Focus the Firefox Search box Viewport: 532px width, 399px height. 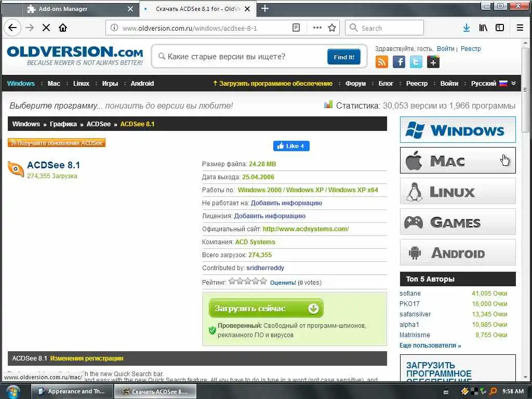click(x=384, y=28)
